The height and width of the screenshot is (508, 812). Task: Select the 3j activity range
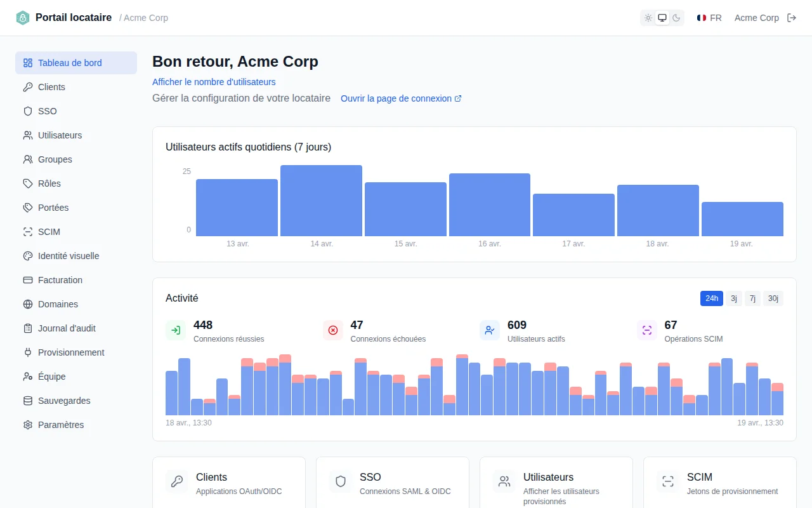tap(734, 298)
